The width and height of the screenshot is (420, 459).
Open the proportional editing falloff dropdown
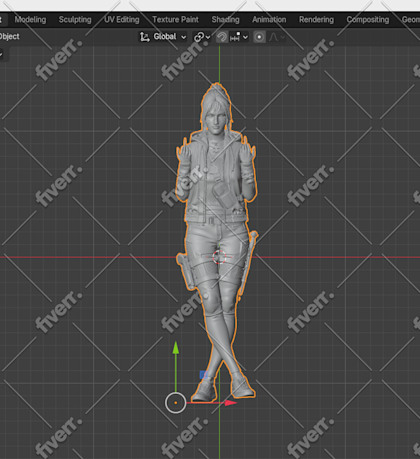[x=276, y=37]
